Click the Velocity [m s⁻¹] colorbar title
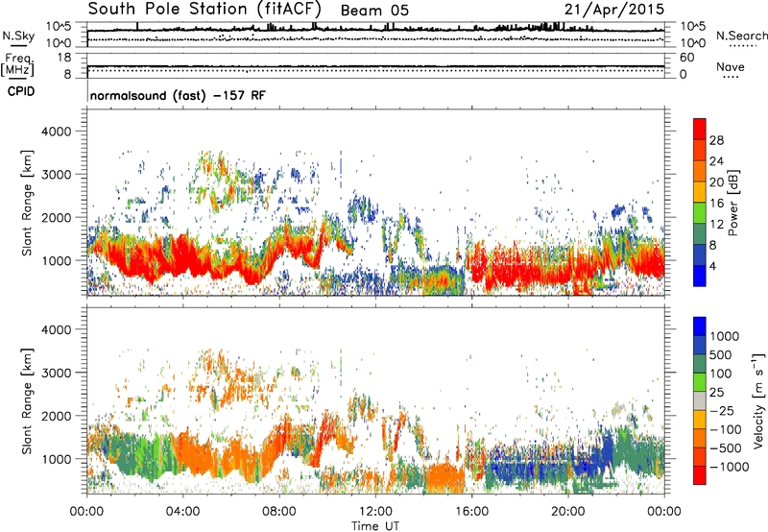Image resolution: width=768 pixels, height=532 pixels. click(758, 400)
